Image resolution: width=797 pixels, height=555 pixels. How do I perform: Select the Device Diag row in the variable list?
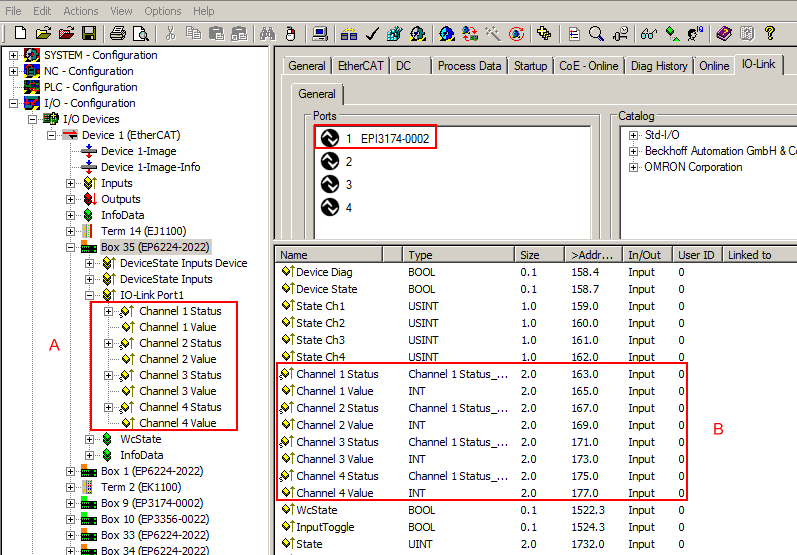[483, 272]
